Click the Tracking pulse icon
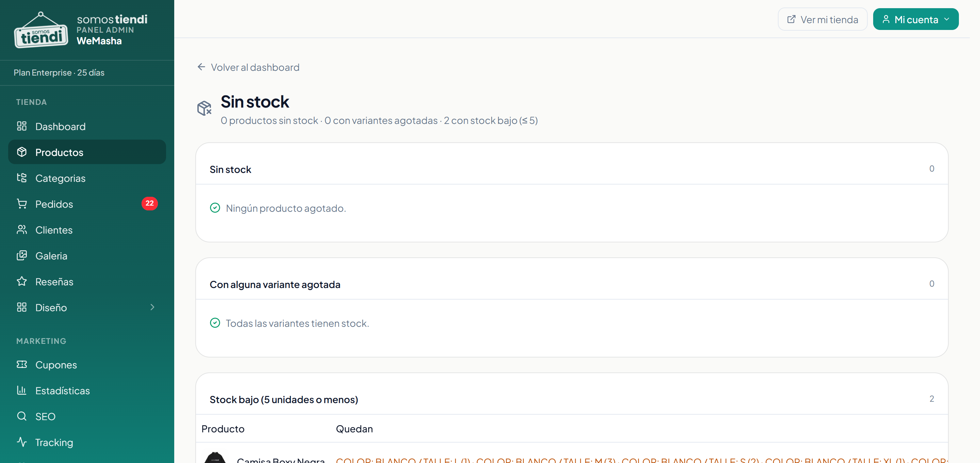The width and height of the screenshot is (980, 463). click(x=22, y=442)
